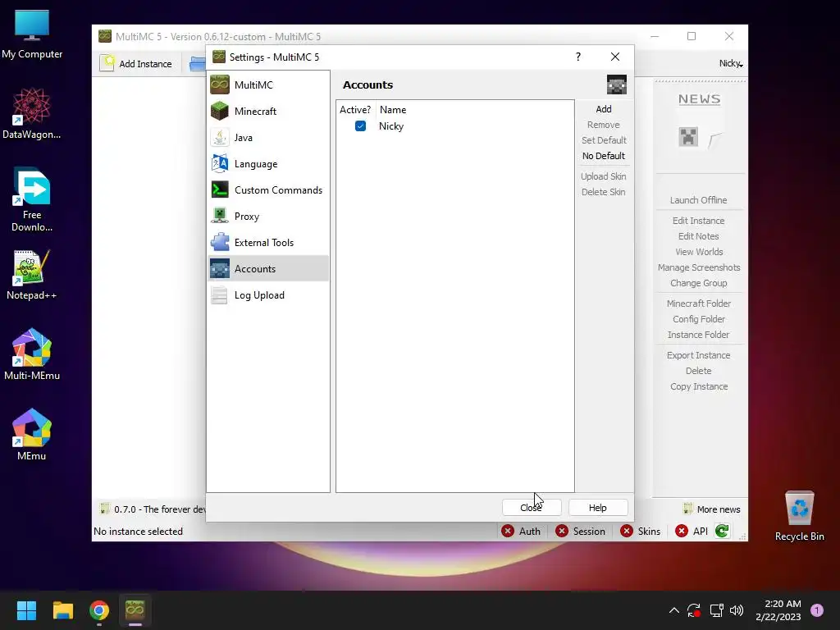
Task: Click the Auth status indicator
Action: click(x=521, y=531)
